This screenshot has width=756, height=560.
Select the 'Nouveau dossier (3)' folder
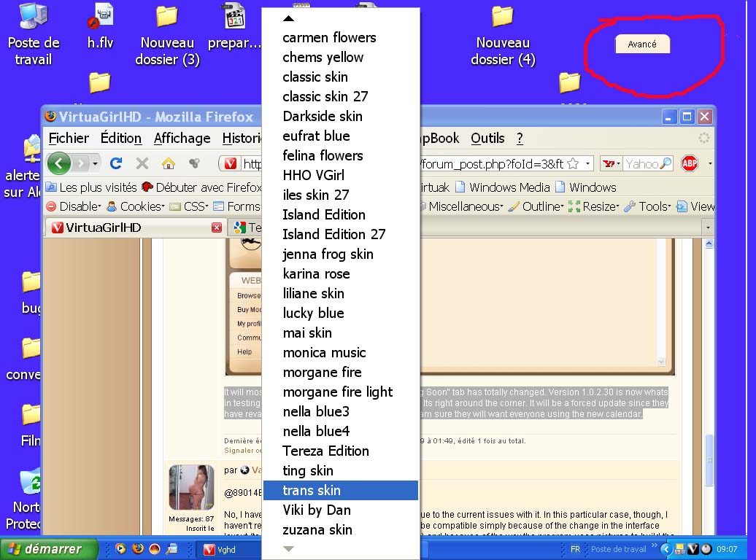pos(167,35)
